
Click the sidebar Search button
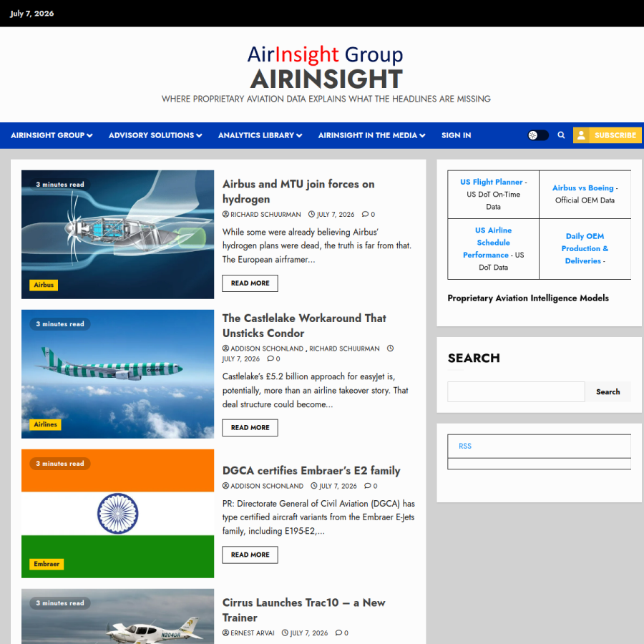click(x=608, y=392)
